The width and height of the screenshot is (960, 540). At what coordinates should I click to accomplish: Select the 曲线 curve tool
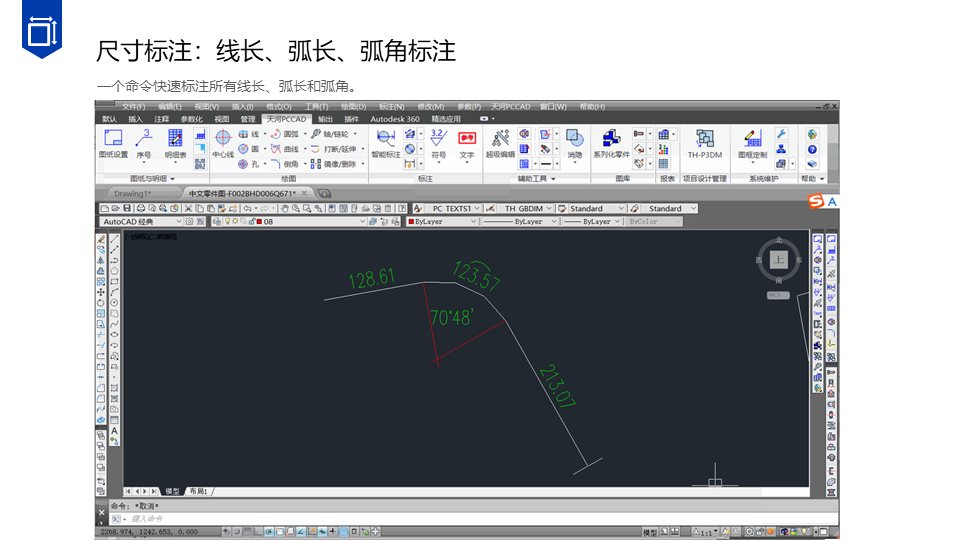coord(285,149)
